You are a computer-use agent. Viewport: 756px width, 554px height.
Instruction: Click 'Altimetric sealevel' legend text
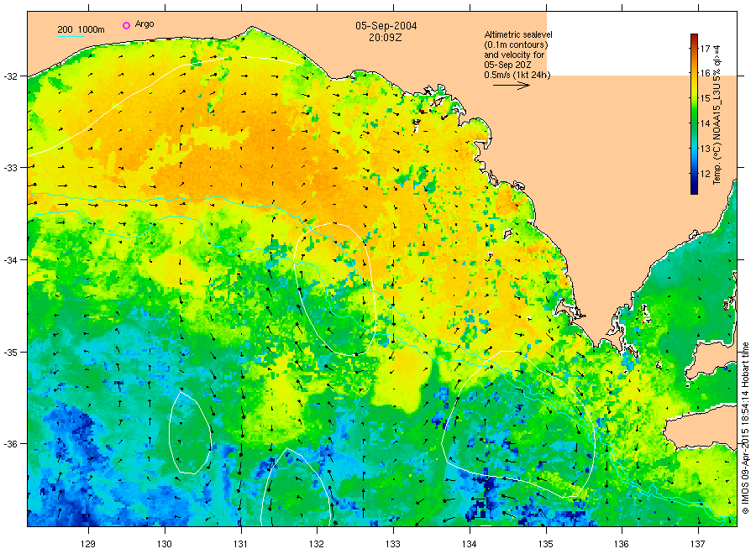(518, 34)
